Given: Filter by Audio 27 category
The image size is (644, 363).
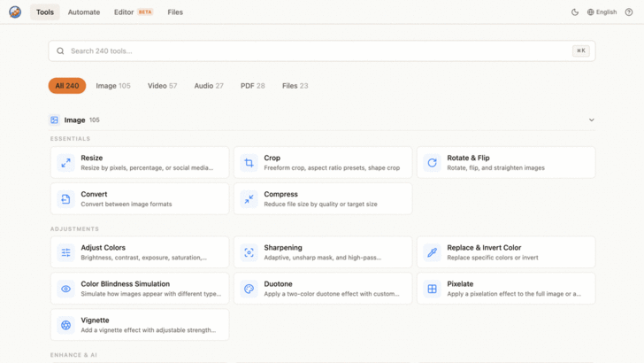Looking at the screenshot, I should 209,86.
